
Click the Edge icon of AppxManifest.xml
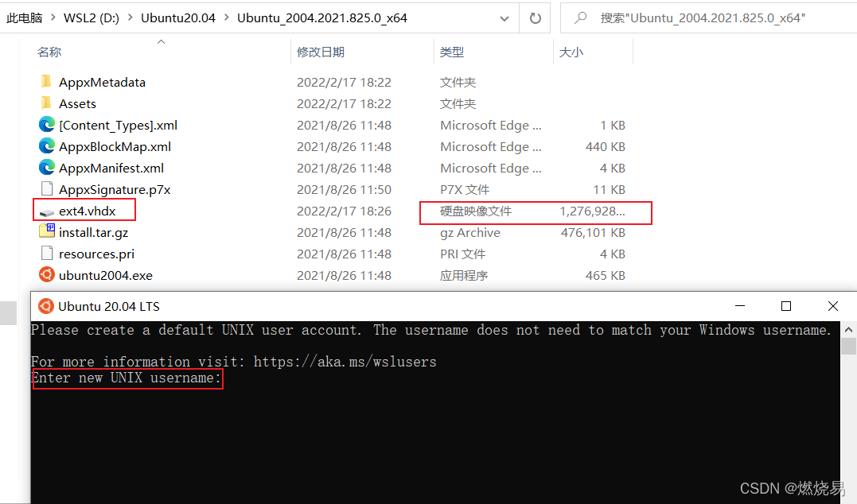[46, 168]
